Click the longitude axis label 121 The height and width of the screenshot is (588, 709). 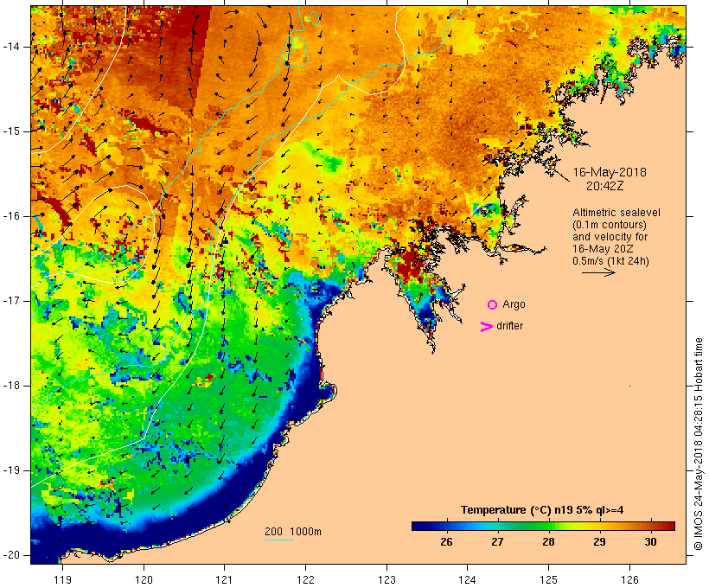coord(224,579)
